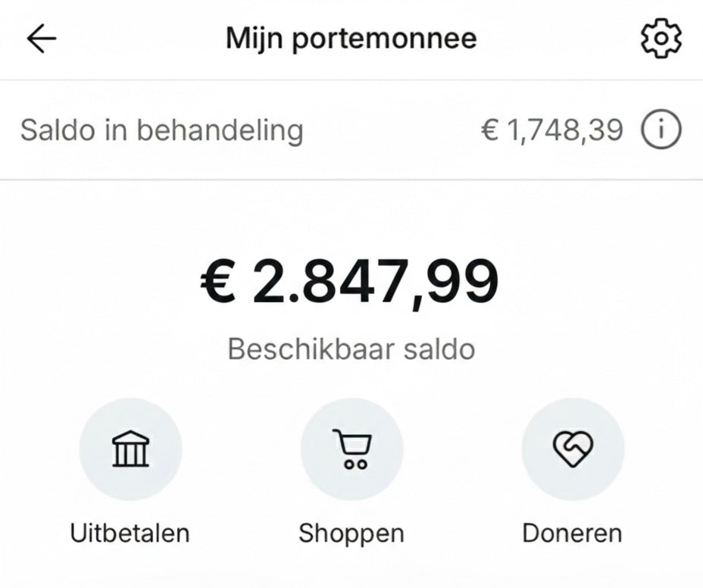
Task: Open the Saldo in behandeling row label
Action: tap(161, 130)
